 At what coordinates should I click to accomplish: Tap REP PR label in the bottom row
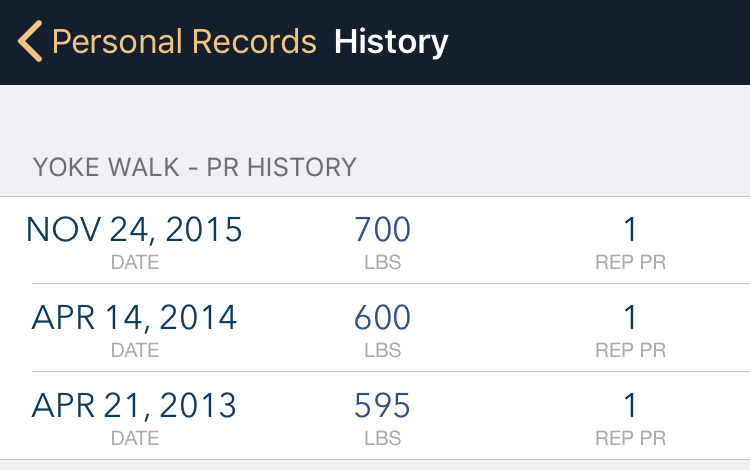[630, 438]
